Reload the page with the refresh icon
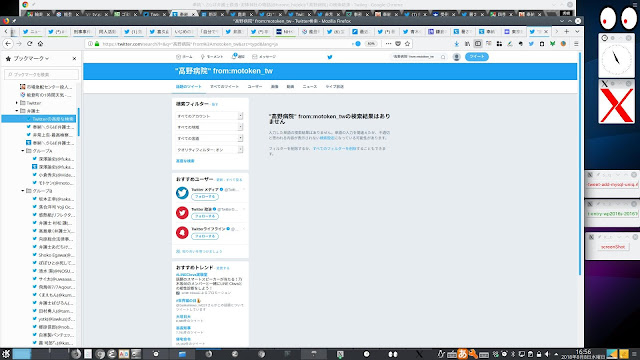This screenshot has width=640, height=360. click(x=29, y=43)
